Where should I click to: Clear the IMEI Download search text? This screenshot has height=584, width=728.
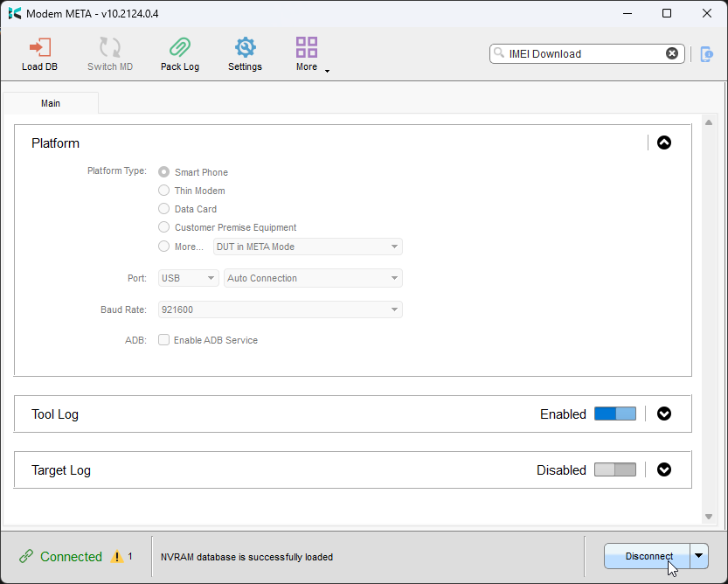(x=671, y=53)
